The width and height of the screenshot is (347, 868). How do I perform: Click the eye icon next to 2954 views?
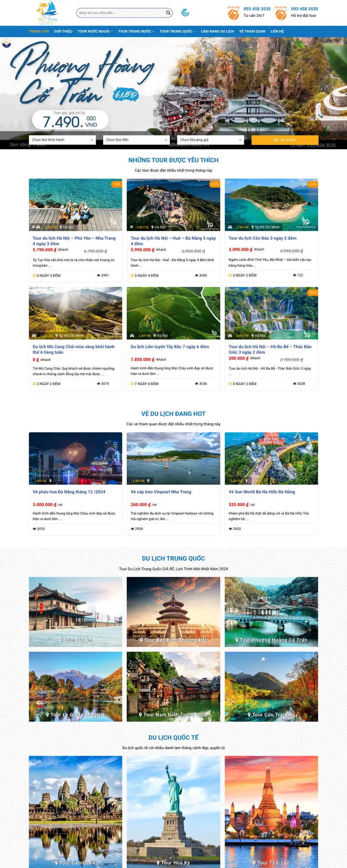click(x=132, y=529)
